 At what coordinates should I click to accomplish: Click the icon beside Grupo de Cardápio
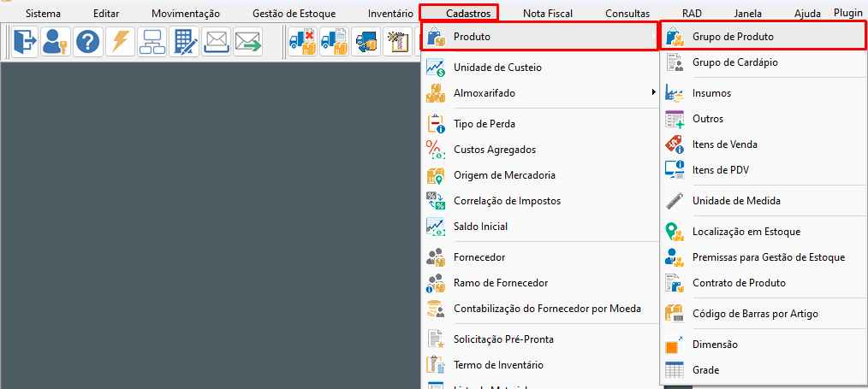tap(675, 62)
